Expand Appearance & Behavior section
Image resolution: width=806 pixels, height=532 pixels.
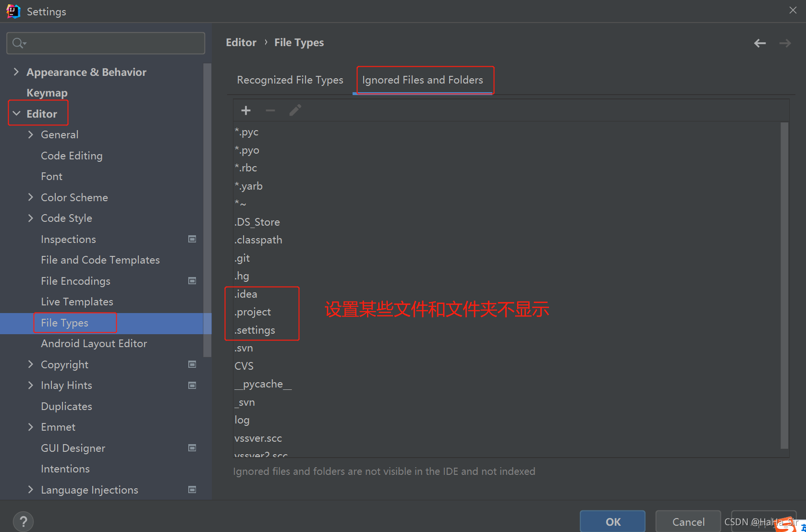[16, 72]
